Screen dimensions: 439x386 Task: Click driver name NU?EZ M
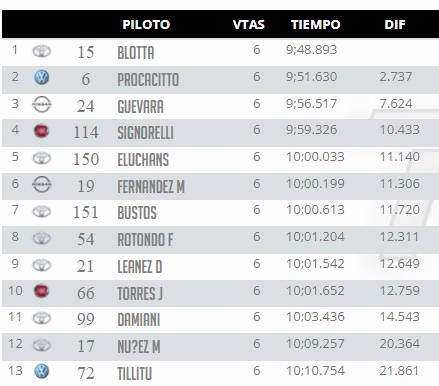click(139, 347)
